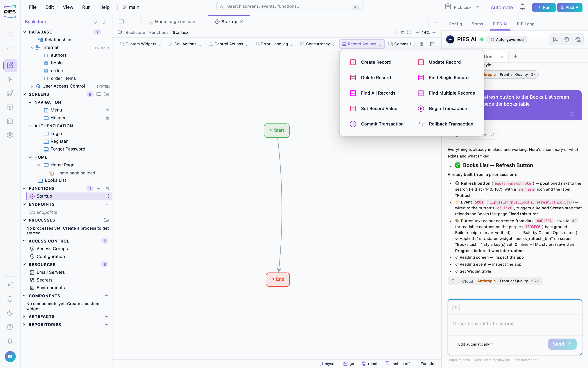
Task: Open Custom Widgets dropdown
Action: [x=140, y=44]
